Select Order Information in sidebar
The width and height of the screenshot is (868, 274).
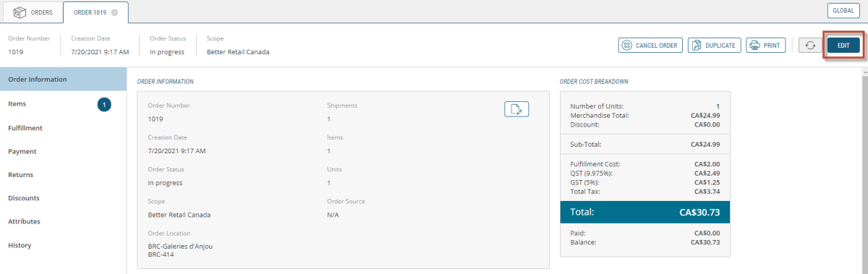click(63, 80)
